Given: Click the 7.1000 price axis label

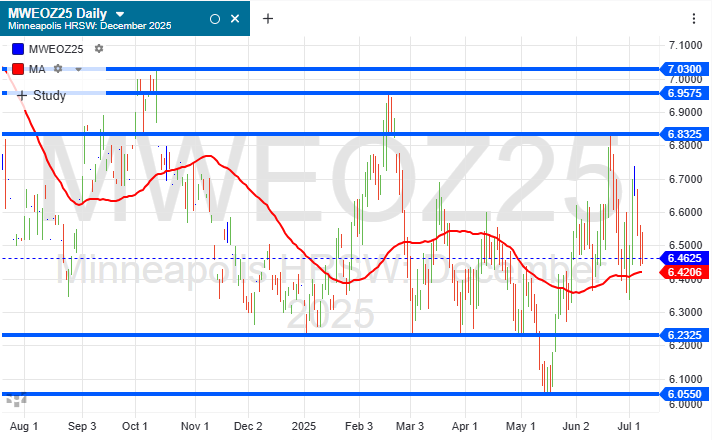Looking at the screenshot, I should click(686, 45).
